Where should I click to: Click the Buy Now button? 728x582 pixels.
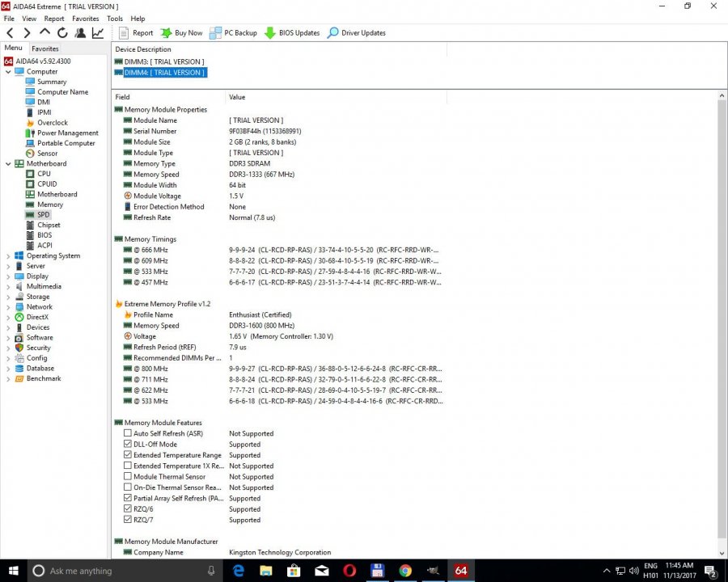[181, 33]
